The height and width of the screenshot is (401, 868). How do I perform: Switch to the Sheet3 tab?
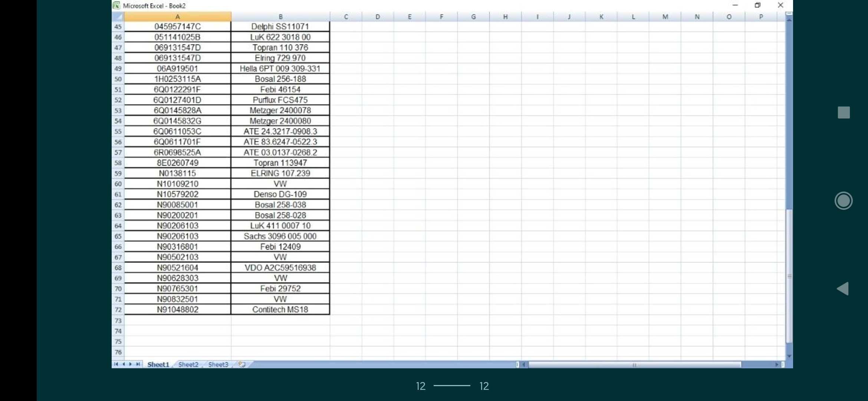click(x=218, y=365)
